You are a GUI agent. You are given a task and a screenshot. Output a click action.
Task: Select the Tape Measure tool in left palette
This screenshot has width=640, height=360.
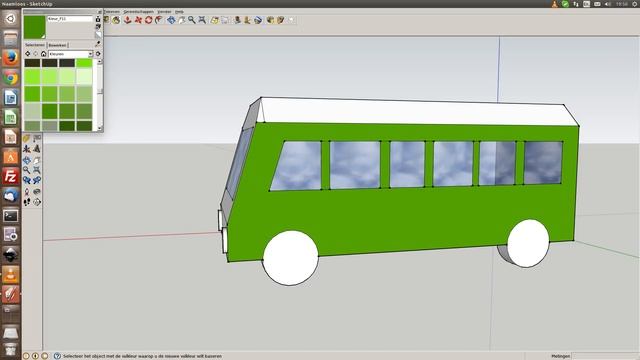[x=27, y=139]
